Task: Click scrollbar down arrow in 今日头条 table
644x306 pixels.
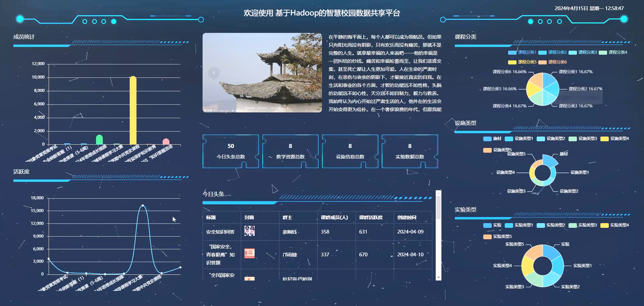Action: 438,278
